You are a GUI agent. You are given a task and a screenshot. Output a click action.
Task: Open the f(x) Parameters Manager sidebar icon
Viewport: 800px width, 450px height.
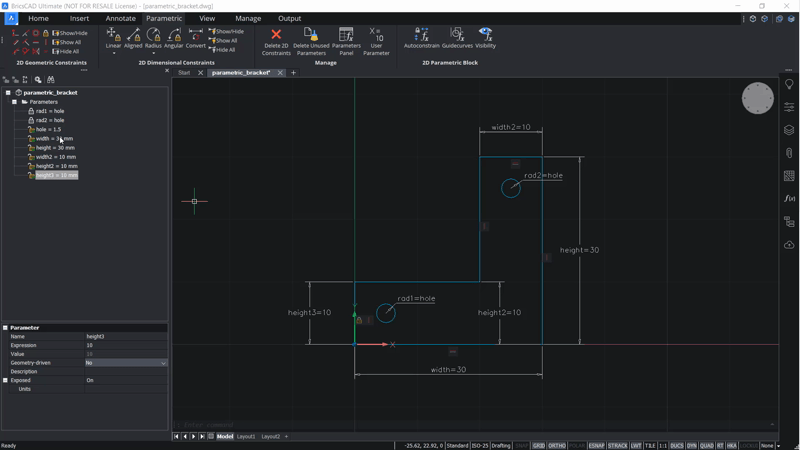(789, 198)
